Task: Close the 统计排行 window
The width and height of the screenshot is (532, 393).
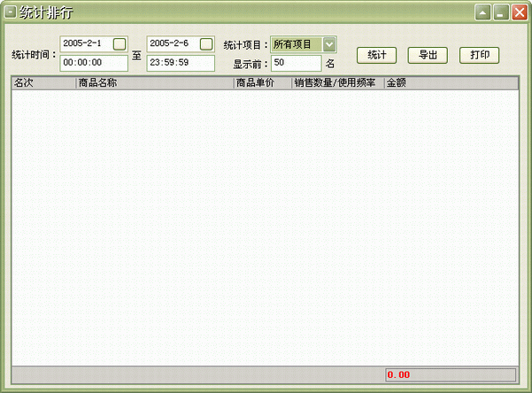Action: 519,12
